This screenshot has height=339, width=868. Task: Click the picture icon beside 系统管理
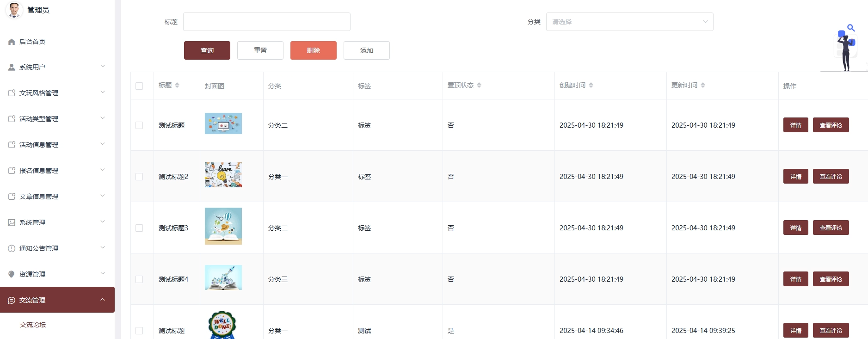pos(12,222)
